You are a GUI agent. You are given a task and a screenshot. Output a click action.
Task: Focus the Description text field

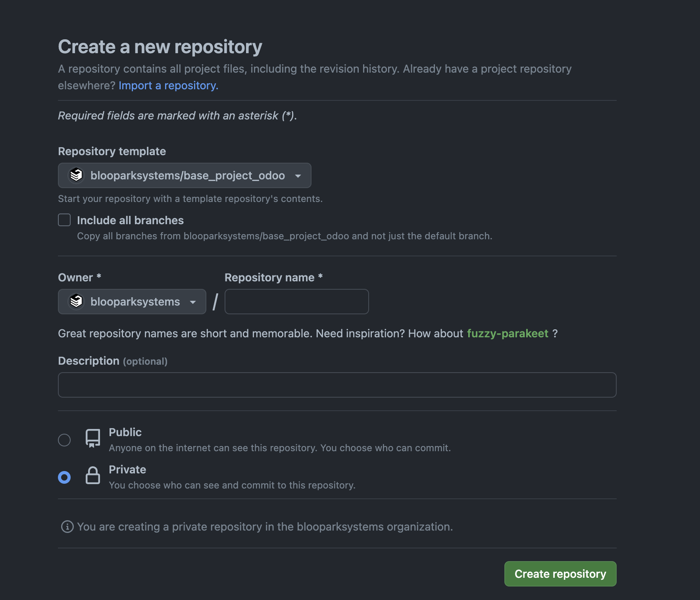pos(337,385)
